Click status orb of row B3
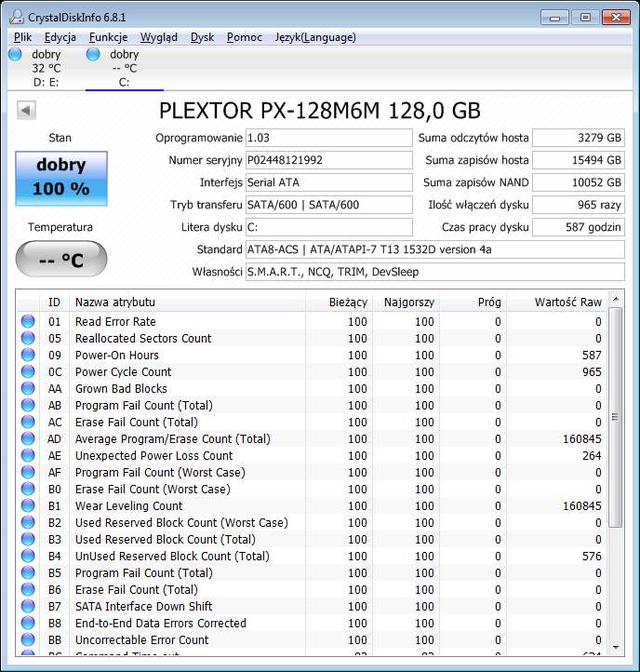The height and width of the screenshot is (672, 640). pyautogui.click(x=28, y=539)
